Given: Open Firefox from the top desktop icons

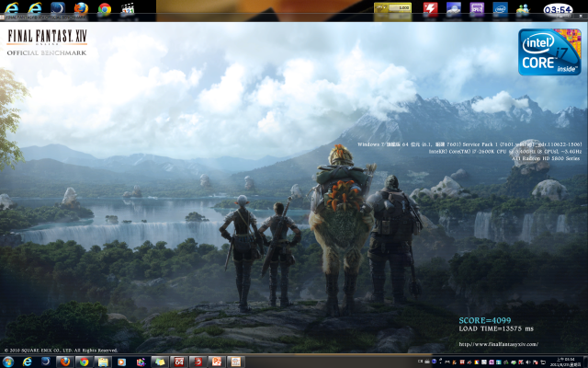Looking at the screenshot, I should (x=81, y=8).
